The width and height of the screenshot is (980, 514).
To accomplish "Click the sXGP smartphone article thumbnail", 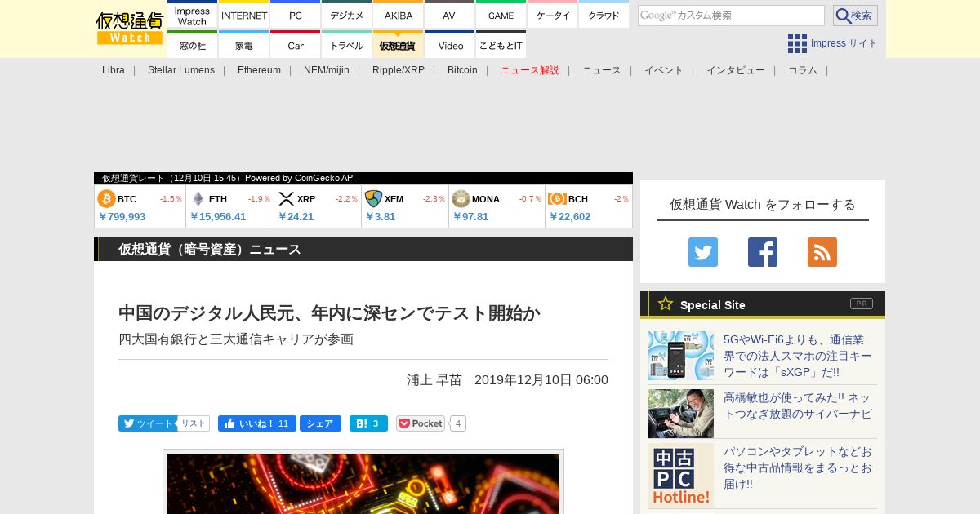I will click(681, 356).
